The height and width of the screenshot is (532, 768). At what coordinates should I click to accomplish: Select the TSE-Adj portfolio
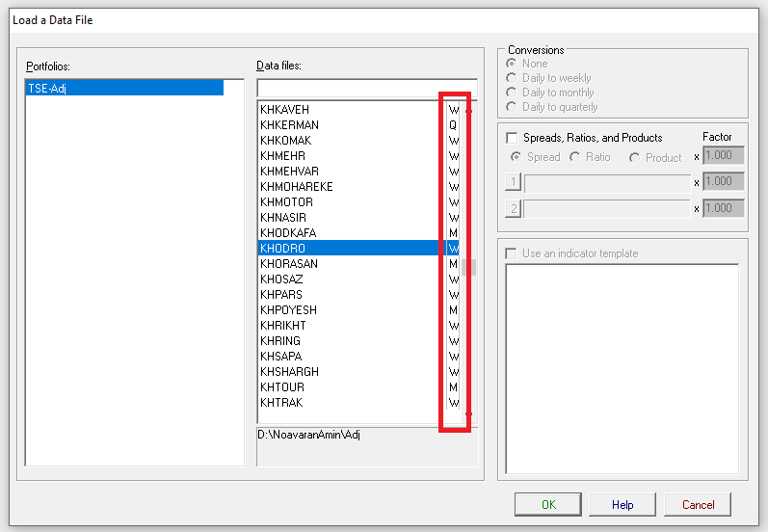pos(124,88)
